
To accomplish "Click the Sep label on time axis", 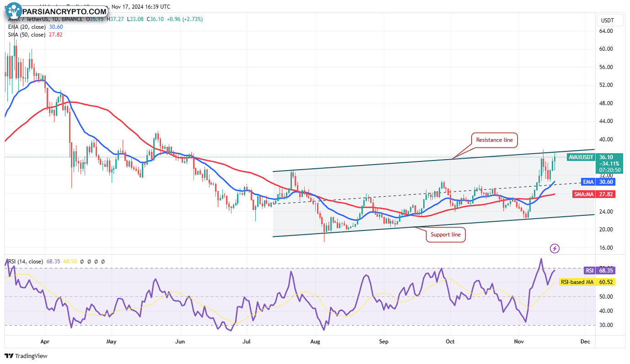I will 384,341.
